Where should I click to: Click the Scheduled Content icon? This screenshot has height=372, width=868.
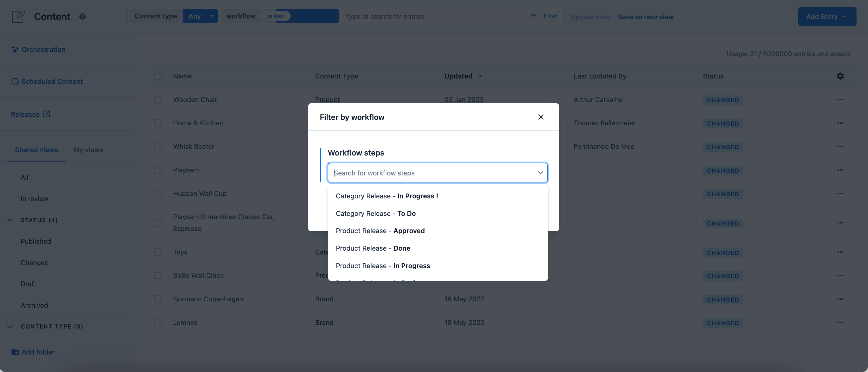click(x=15, y=81)
